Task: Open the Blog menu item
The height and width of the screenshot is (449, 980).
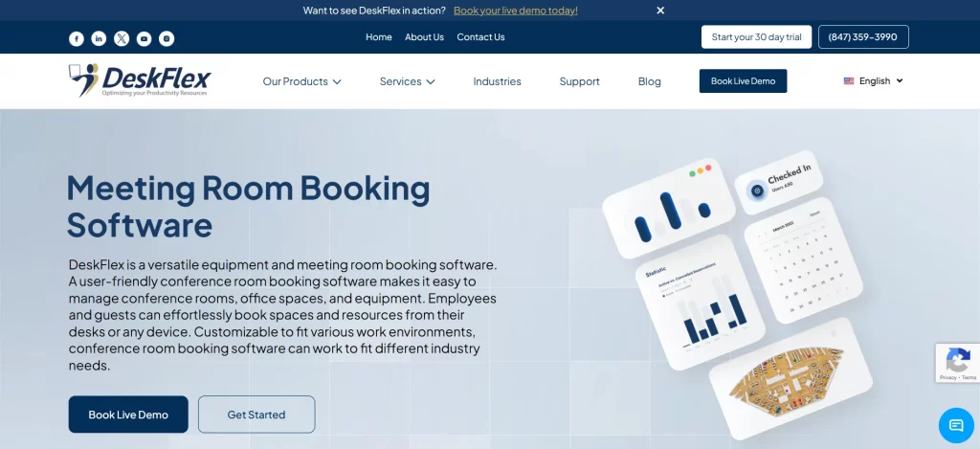Action: click(650, 81)
